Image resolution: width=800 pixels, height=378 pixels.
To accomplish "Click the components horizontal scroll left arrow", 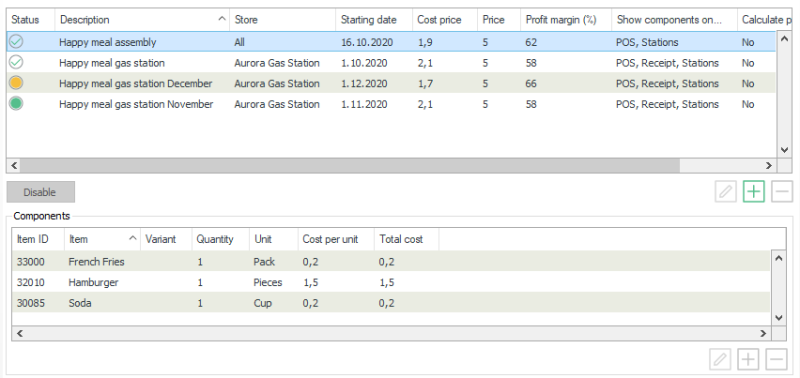I will tap(20, 334).
